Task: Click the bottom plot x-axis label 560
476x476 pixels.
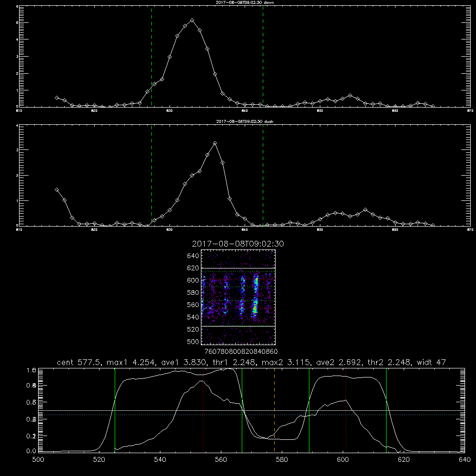Action: (221, 460)
